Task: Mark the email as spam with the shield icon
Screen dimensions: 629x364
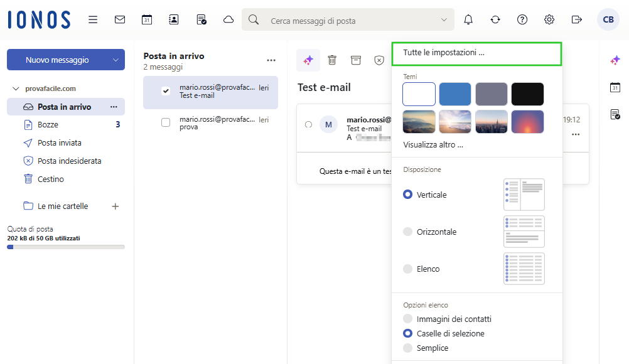Action: pos(379,60)
